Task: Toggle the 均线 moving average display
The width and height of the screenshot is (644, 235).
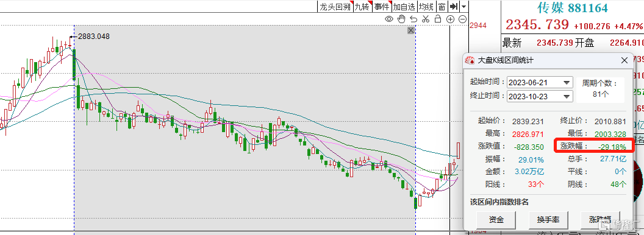Action: (426, 7)
